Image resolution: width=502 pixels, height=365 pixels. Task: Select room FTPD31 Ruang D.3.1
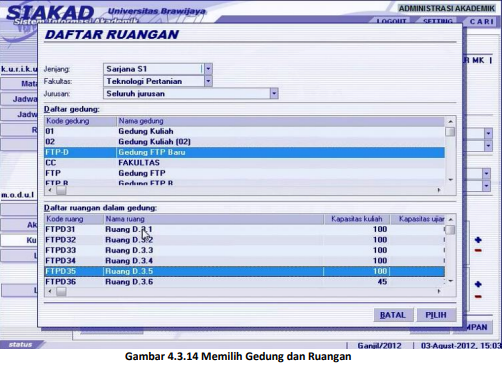click(x=244, y=229)
